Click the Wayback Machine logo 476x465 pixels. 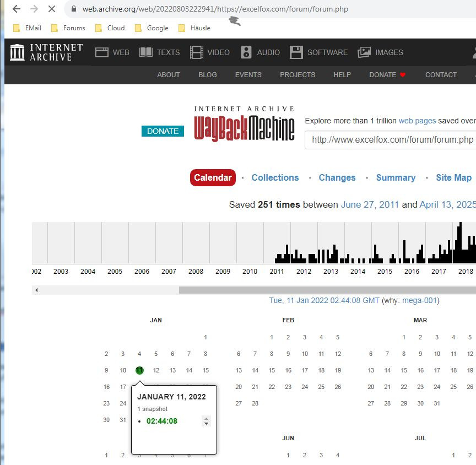(245, 125)
